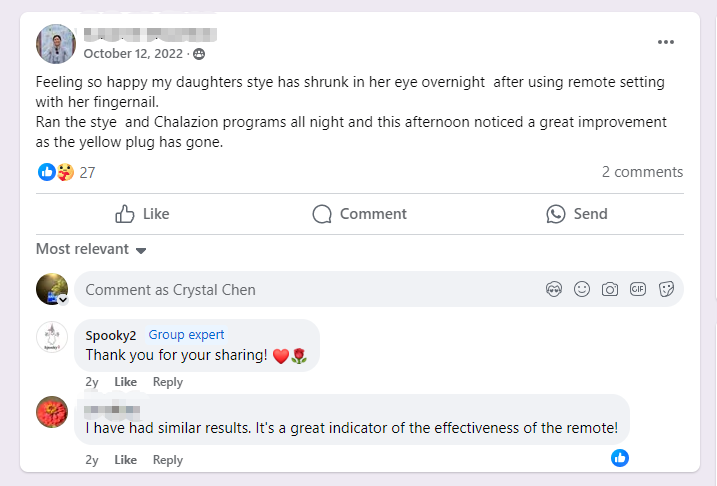Open the emoji picker in comment box
The image size is (717, 486).
pyautogui.click(x=582, y=289)
